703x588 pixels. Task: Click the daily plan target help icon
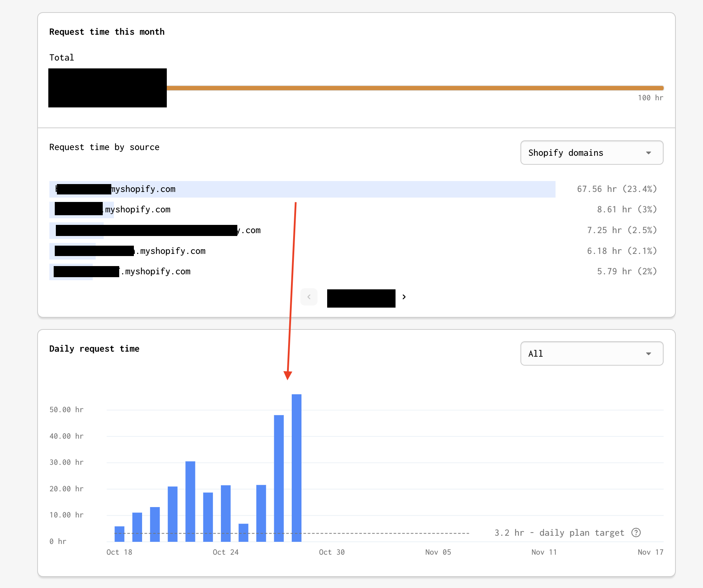click(x=636, y=532)
